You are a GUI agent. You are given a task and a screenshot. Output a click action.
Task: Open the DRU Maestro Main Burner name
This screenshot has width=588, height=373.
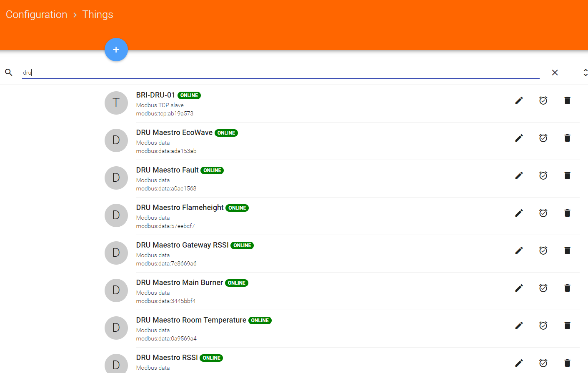179,283
